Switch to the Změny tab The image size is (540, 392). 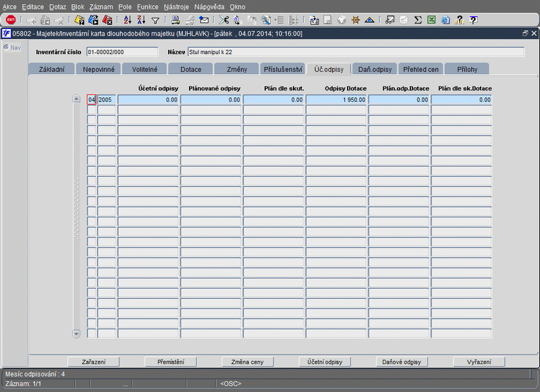(x=237, y=69)
